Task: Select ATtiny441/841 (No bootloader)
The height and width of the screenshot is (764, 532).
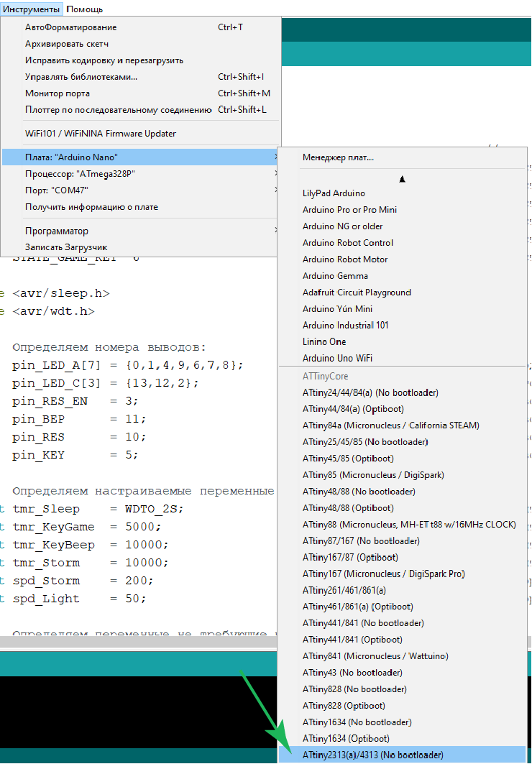Action: (403, 623)
